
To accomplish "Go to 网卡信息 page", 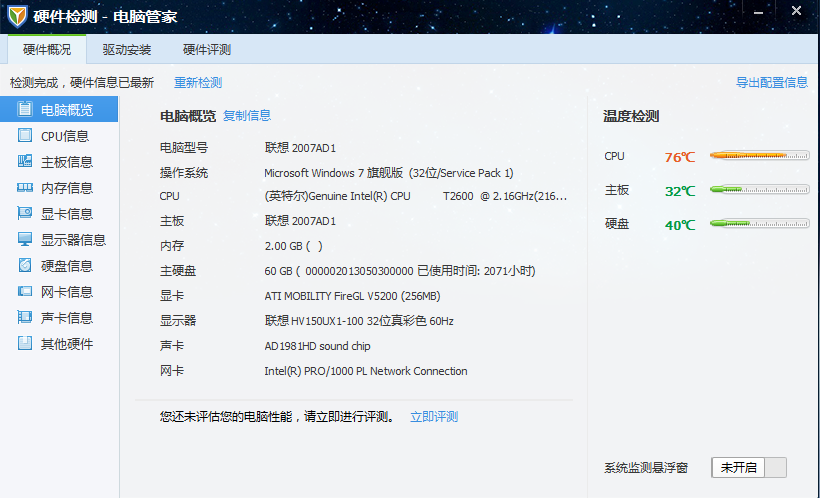I will (59, 292).
